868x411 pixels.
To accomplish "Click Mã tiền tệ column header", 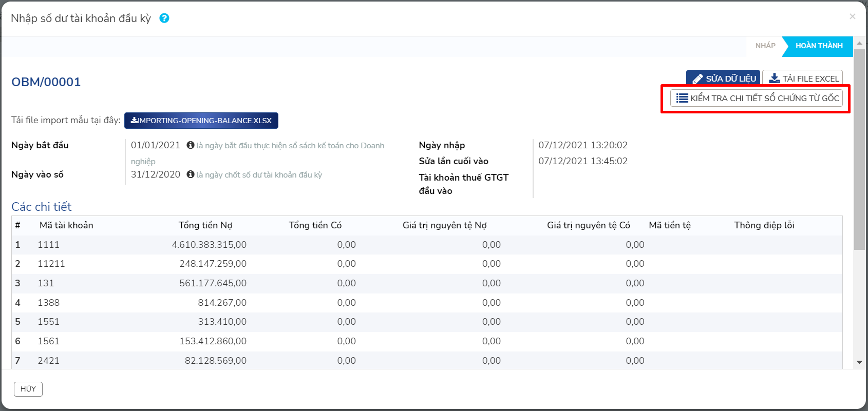I will click(x=670, y=225).
